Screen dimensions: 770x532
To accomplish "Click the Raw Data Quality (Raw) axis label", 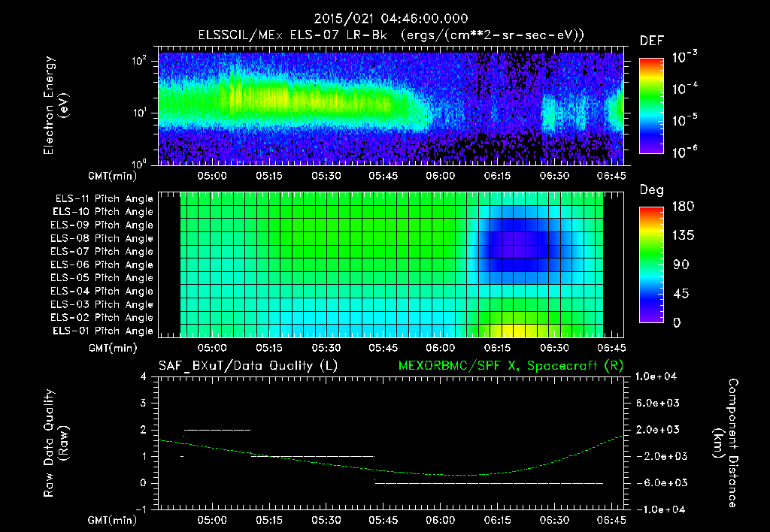I will point(56,443).
